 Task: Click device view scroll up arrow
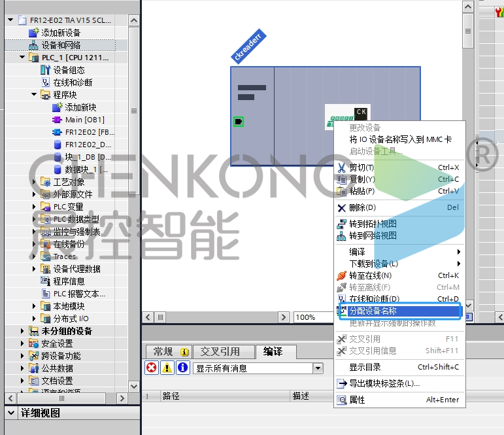468,7
